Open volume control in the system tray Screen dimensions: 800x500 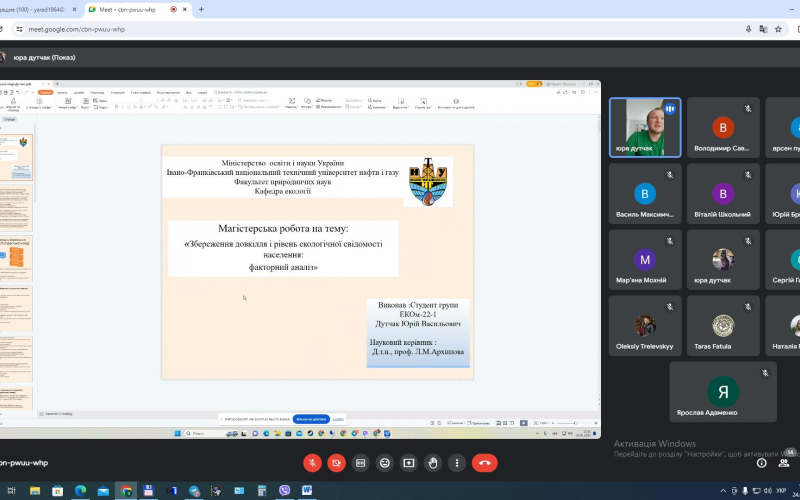pos(767,491)
